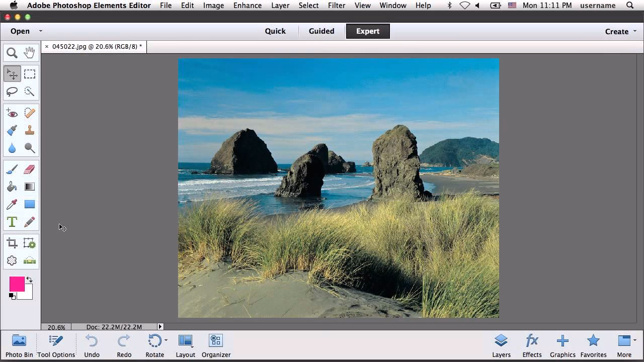This screenshot has height=362, width=644.
Task: Expand the Open dropdown arrow
Action: [x=40, y=31]
